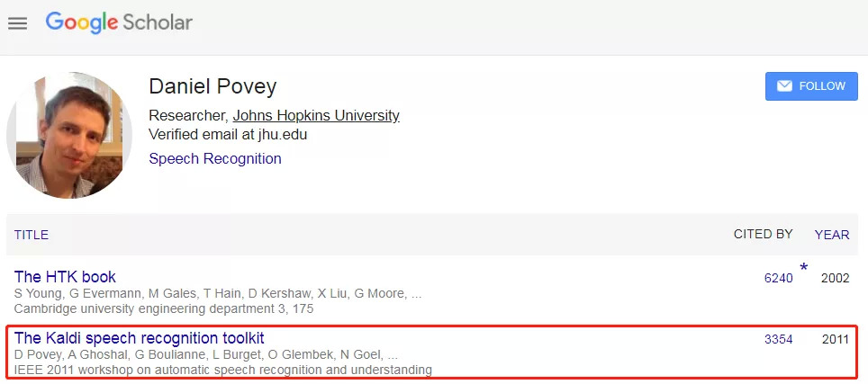The height and width of the screenshot is (384, 868).
Task: Click the asterisk beside 6240 citations
Action: pos(804,269)
